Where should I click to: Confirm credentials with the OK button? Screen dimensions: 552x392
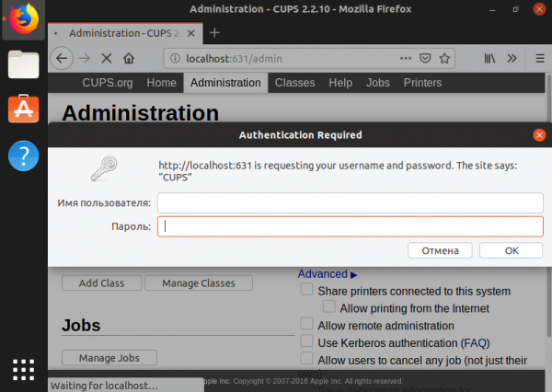[512, 250]
